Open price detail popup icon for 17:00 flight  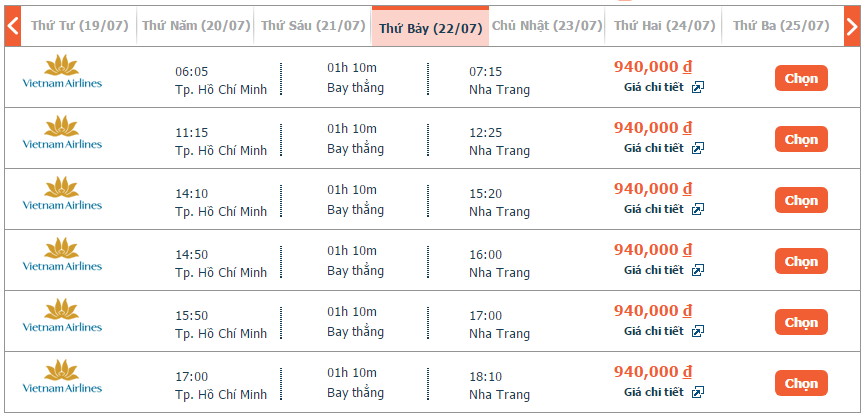(698, 392)
